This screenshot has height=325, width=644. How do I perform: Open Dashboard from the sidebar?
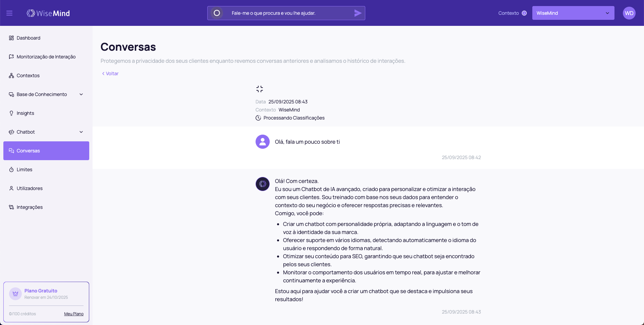click(29, 38)
